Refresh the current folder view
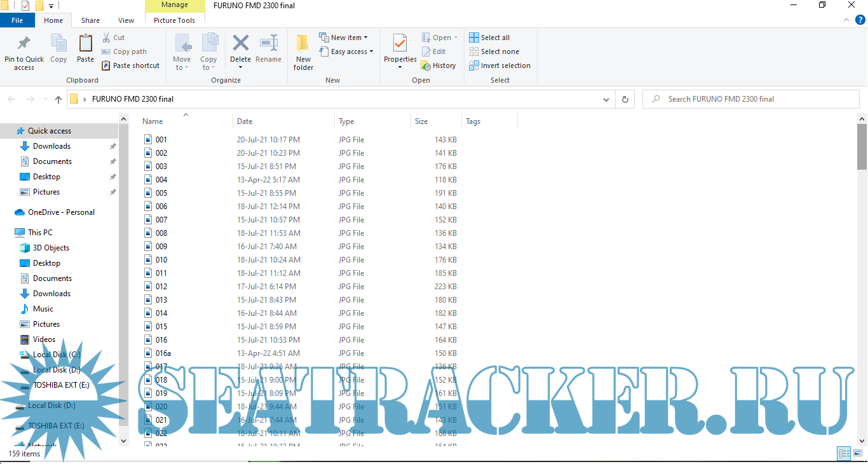Viewport: 868px width, 464px height. click(625, 99)
